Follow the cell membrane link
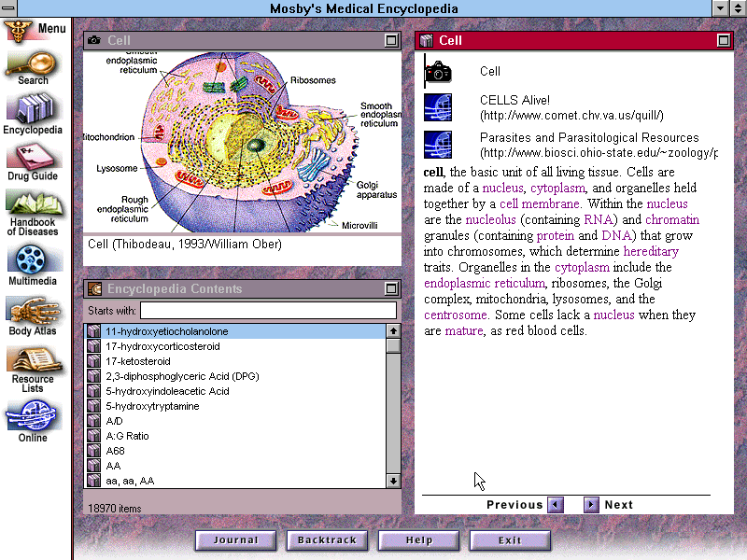 pos(540,203)
